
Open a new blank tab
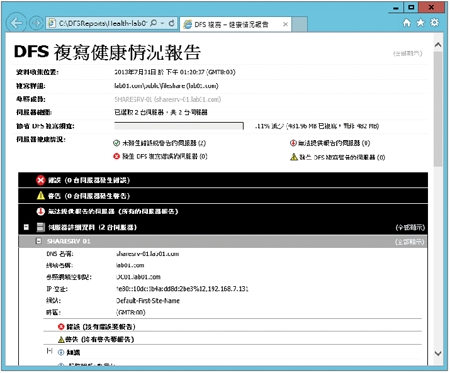pyautogui.click(x=299, y=24)
